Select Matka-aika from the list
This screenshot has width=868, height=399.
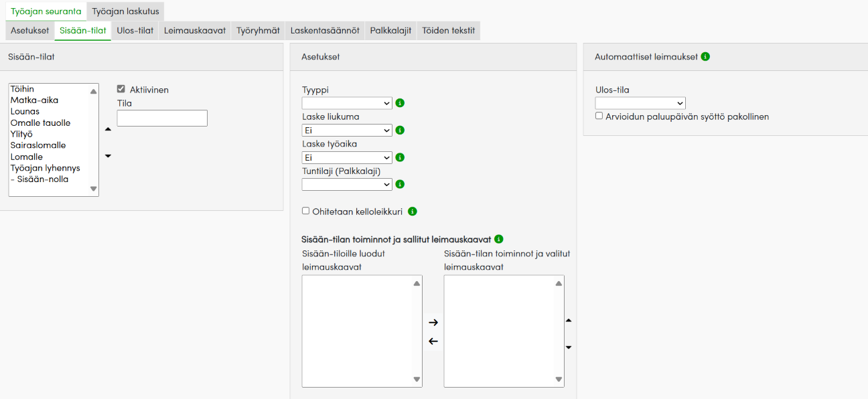(34, 100)
